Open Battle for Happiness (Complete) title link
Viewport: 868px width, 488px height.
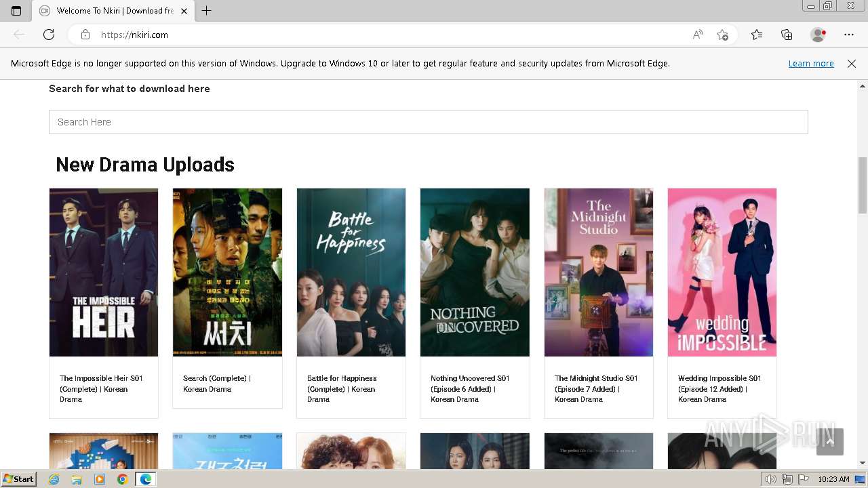tap(342, 389)
